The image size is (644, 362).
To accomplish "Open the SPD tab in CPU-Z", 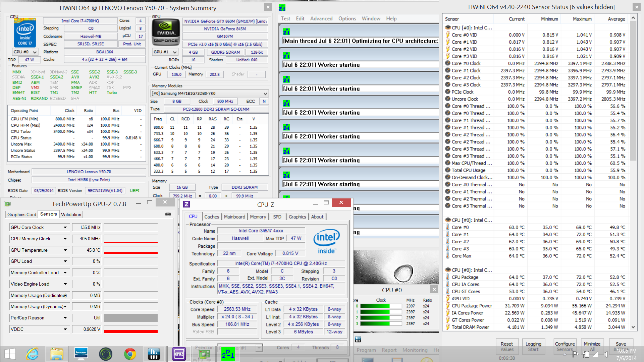I will pos(277,217).
